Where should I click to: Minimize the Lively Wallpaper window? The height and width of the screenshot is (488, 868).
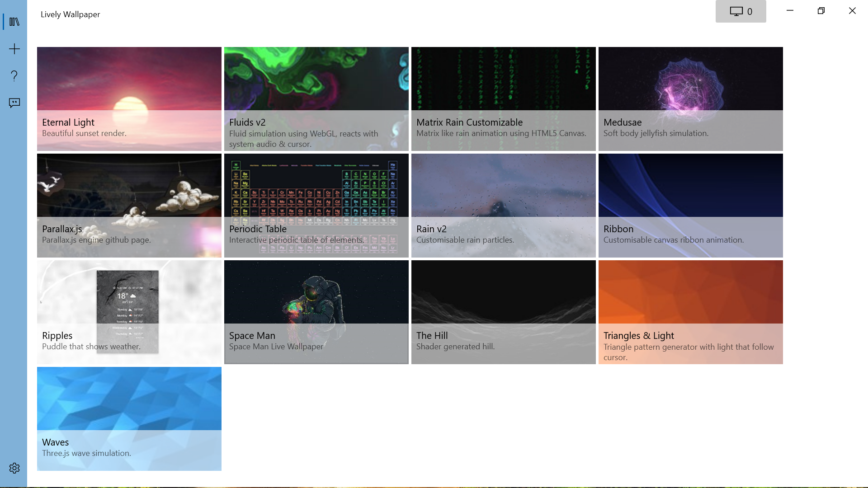click(x=790, y=11)
